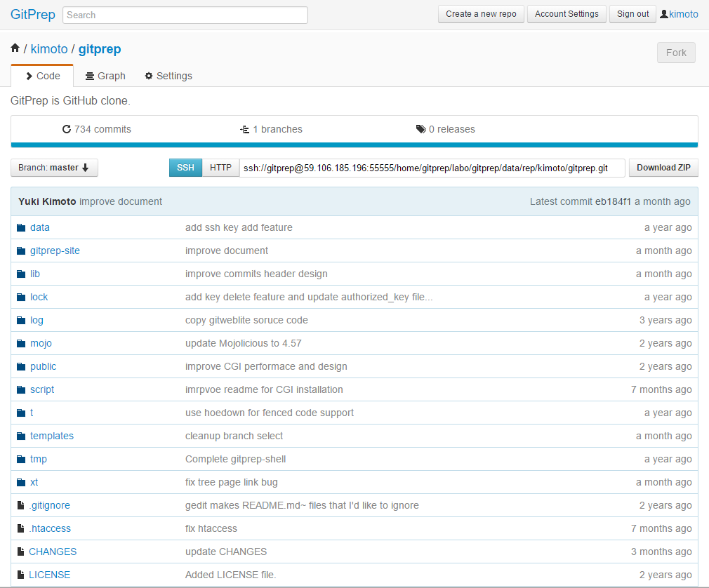Open the templates folder
The image size is (709, 588).
[51, 436]
